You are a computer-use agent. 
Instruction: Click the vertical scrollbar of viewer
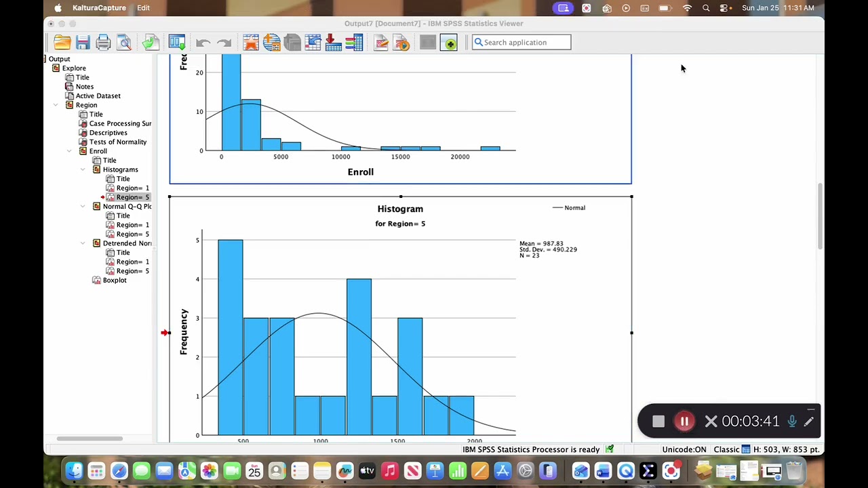pyautogui.click(x=821, y=217)
